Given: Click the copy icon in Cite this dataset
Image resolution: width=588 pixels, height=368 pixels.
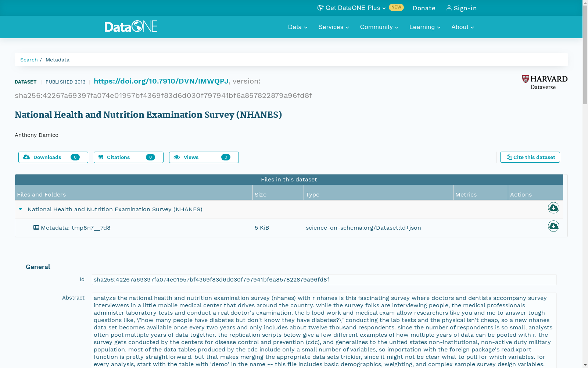Looking at the screenshot, I should 509,157.
